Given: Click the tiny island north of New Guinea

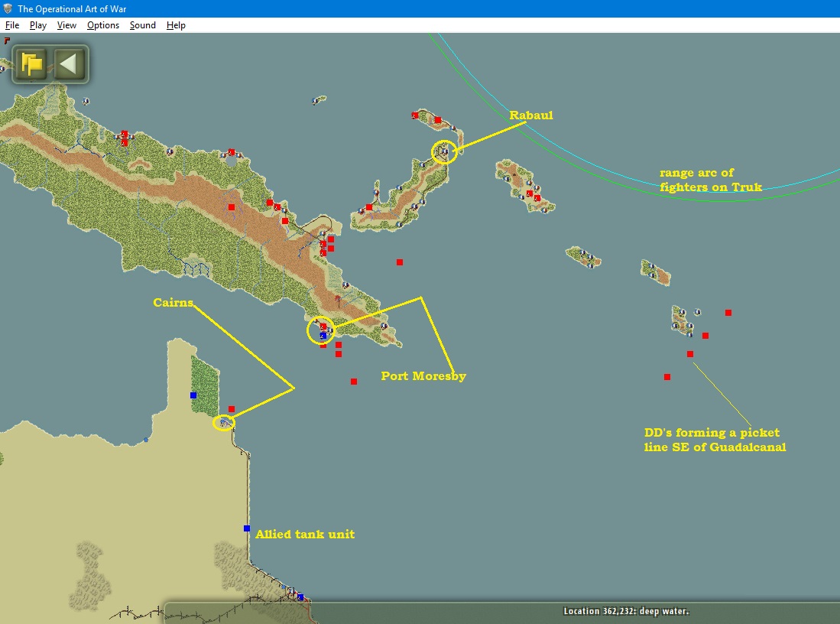Looking at the screenshot, I should point(319,99).
